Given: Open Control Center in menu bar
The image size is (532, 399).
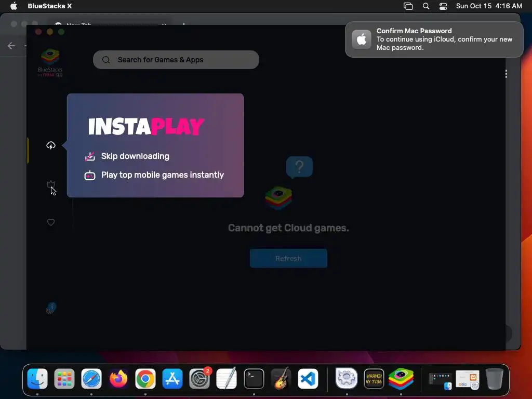Looking at the screenshot, I should [443, 6].
